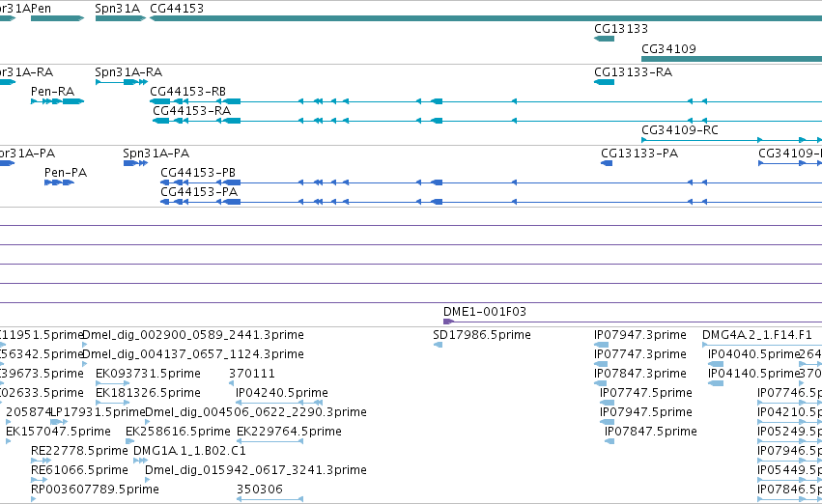Select the RE22778.5prime EST label

click(79, 451)
